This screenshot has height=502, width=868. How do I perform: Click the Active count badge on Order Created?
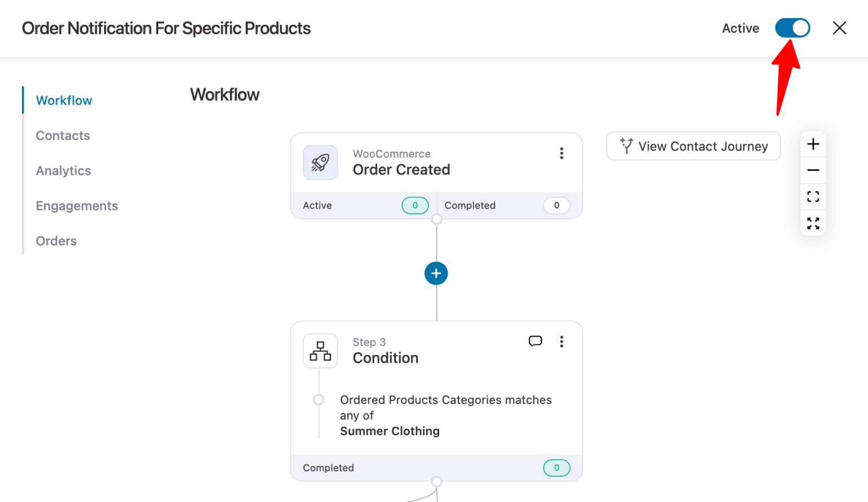point(415,206)
